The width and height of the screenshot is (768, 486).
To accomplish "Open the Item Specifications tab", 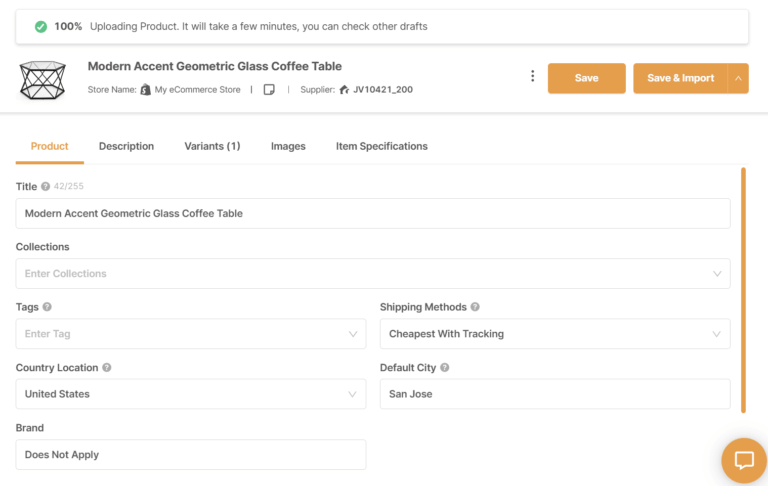I will point(382,146).
